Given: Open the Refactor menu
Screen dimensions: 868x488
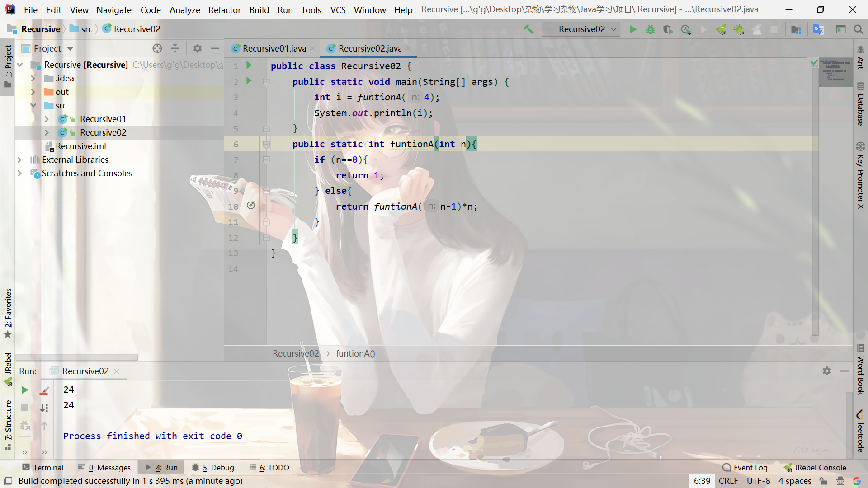Looking at the screenshot, I should (x=224, y=10).
